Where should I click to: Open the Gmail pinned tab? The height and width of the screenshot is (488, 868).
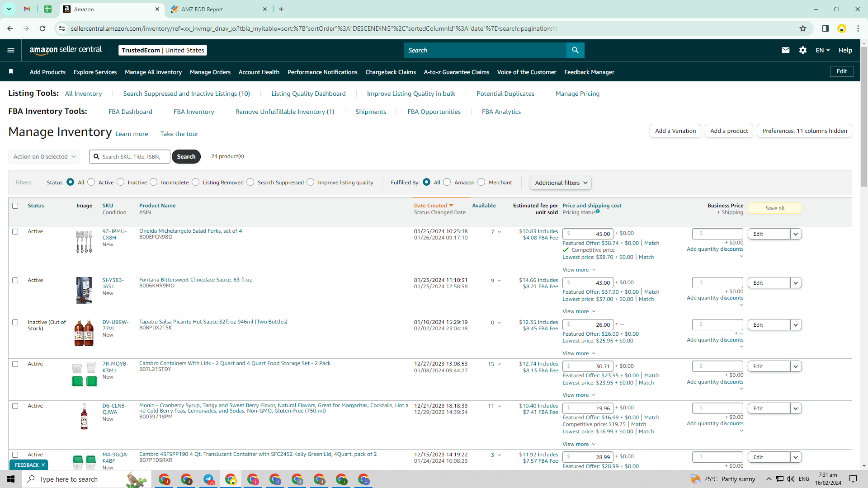point(27,9)
